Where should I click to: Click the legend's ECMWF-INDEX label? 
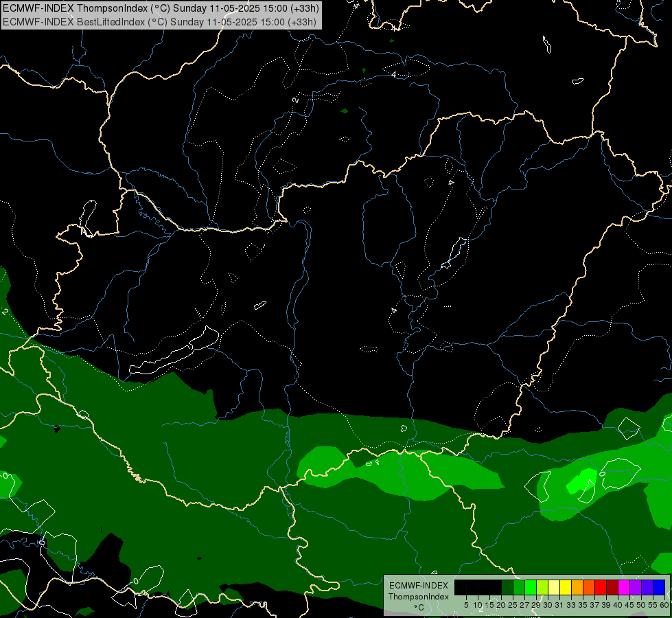(x=419, y=586)
